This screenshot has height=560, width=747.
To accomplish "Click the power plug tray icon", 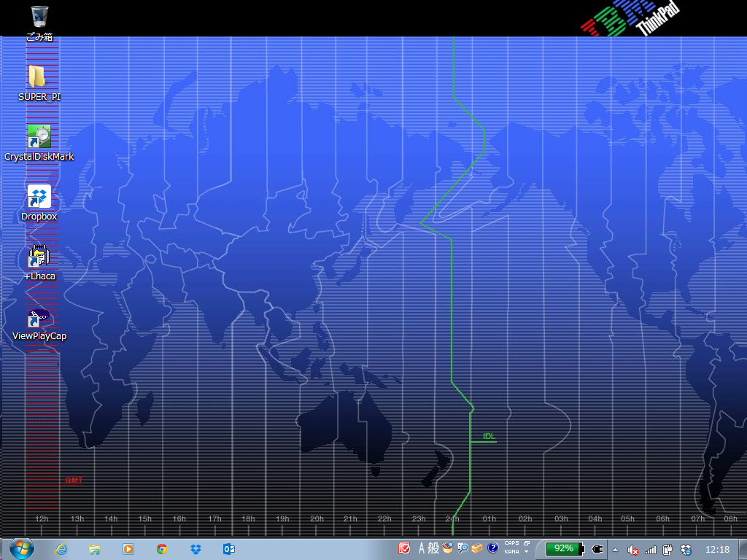I will 668,550.
